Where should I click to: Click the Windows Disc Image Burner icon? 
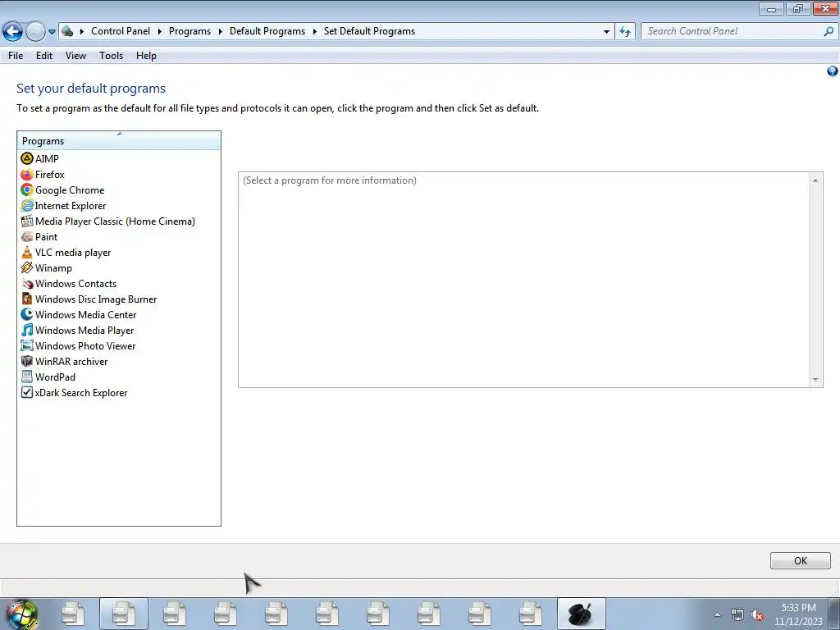[x=27, y=299]
